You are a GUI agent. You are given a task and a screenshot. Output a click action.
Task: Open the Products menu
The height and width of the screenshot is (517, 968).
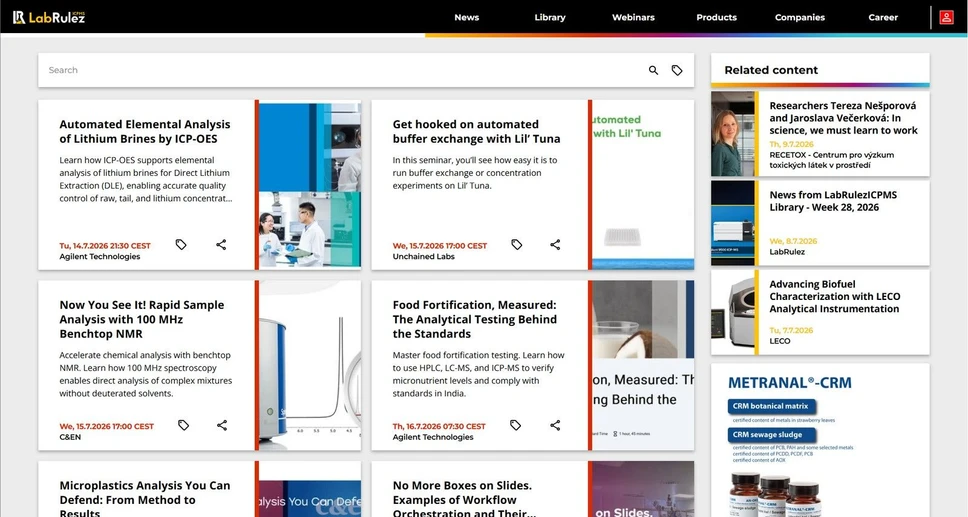point(717,17)
